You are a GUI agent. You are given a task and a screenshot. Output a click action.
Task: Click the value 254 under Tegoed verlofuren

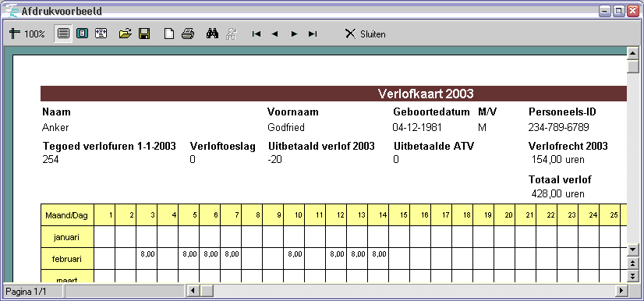(51, 160)
